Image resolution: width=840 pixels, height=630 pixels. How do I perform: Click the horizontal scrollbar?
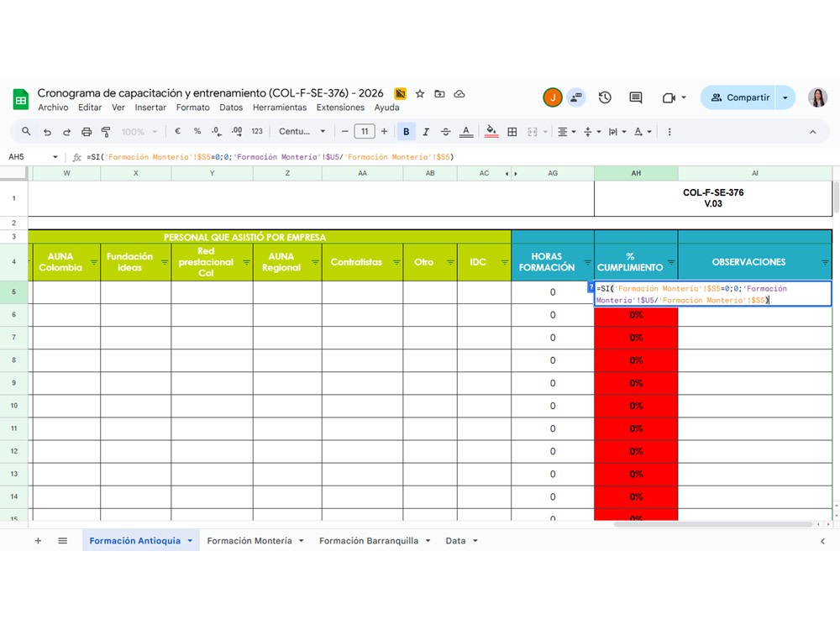point(712,524)
